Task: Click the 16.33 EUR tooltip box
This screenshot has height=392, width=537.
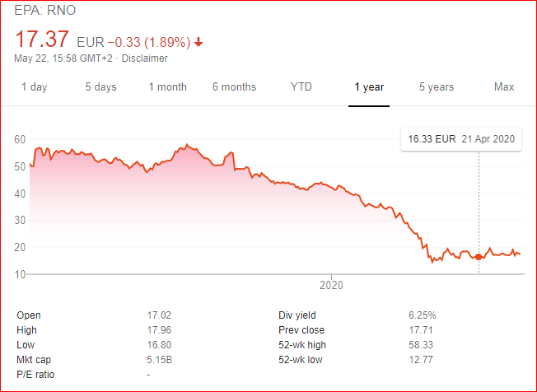Action: [x=461, y=139]
